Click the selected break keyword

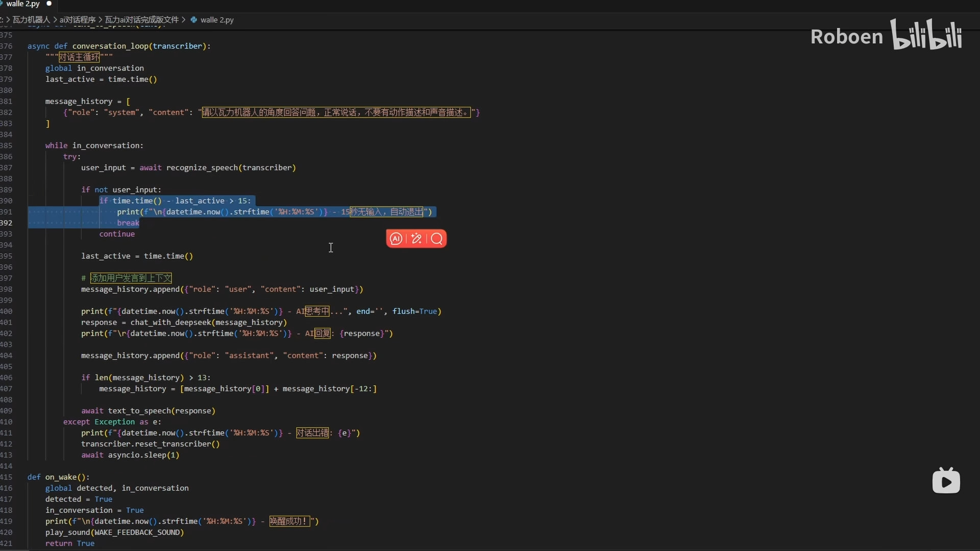tap(128, 223)
